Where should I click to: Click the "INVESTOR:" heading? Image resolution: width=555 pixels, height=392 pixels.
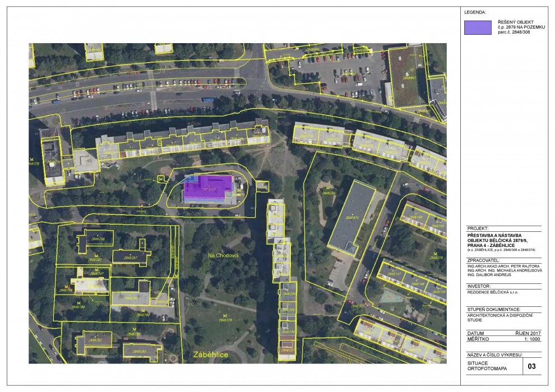pyautogui.click(x=479, y=286)
